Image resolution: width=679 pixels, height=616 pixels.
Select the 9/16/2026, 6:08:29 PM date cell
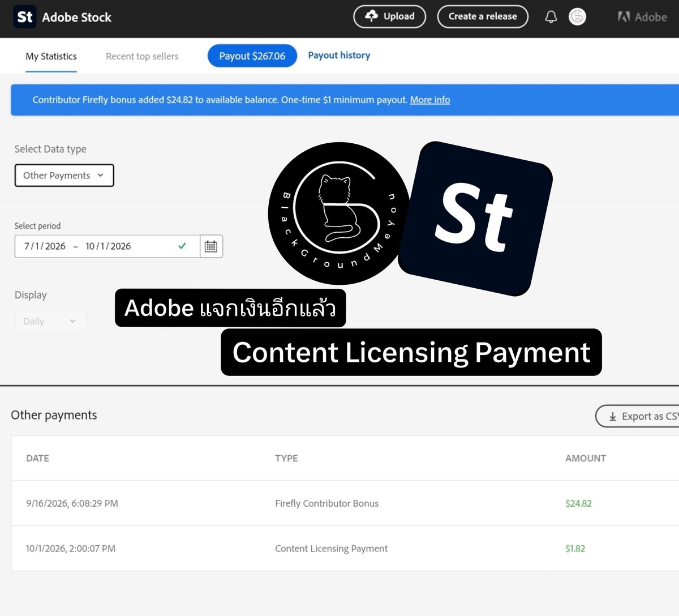click(72, 503)
